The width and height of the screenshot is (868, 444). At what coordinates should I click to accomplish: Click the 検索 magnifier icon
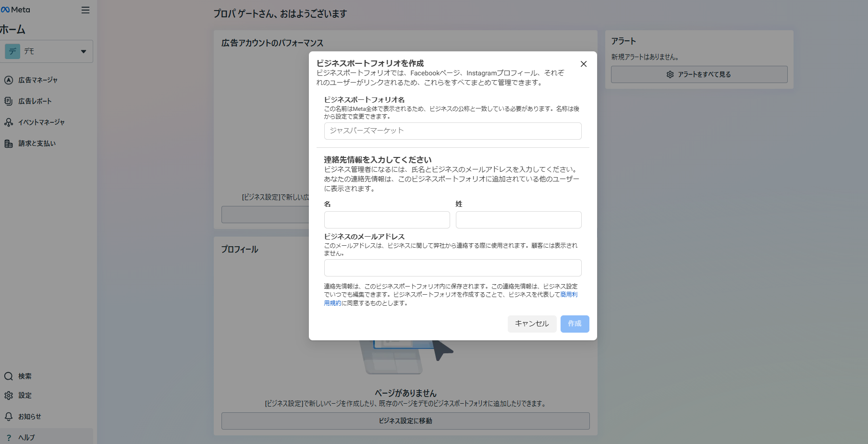pos(9,376)
